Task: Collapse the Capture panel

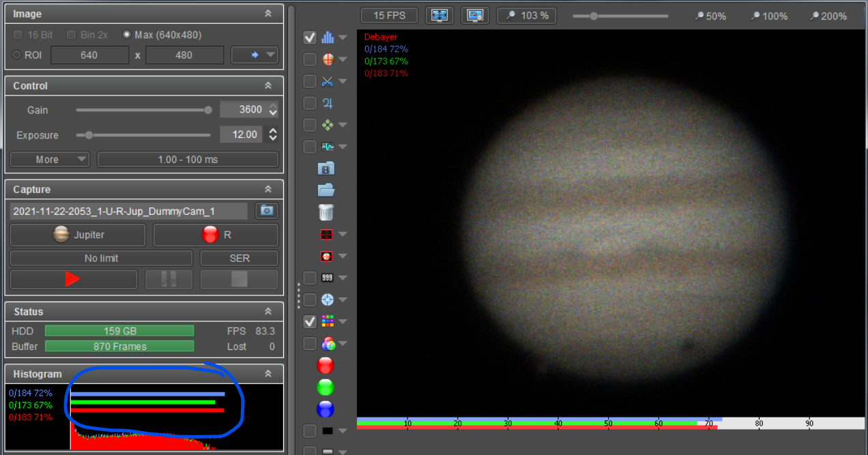Action: click(x=268, y=190)
